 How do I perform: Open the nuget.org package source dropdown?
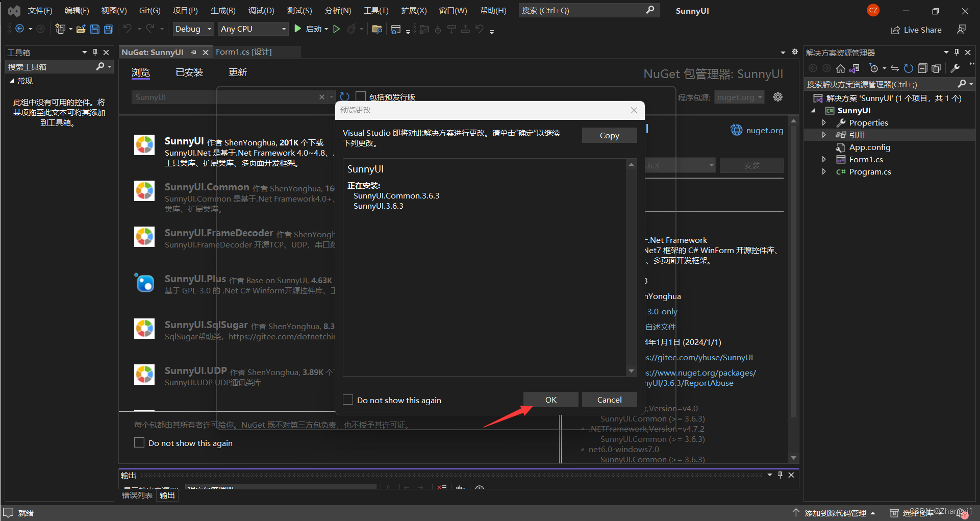(x=739, y=97)
